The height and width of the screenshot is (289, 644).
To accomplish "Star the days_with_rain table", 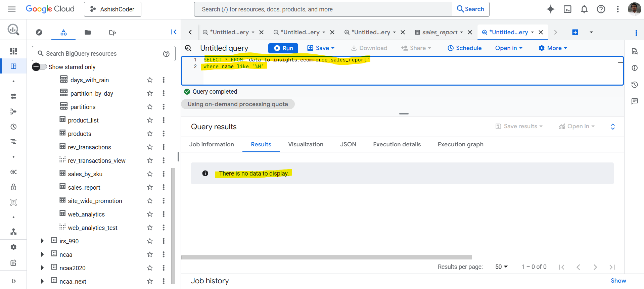I will (x=150, y=80).
